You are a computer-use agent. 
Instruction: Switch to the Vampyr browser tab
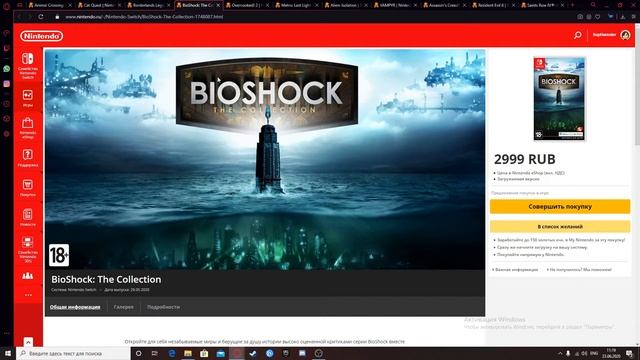pos(395,5)
